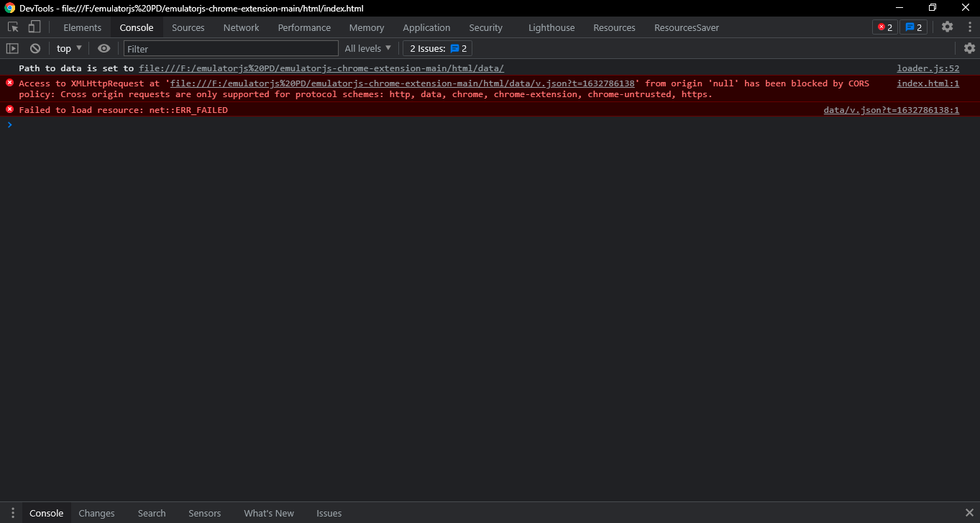This screenshot has height=523, width=980.
Task: Open the Customize DevTools three-dot menu
Action: pyautogui.click(x=968, y=27)
